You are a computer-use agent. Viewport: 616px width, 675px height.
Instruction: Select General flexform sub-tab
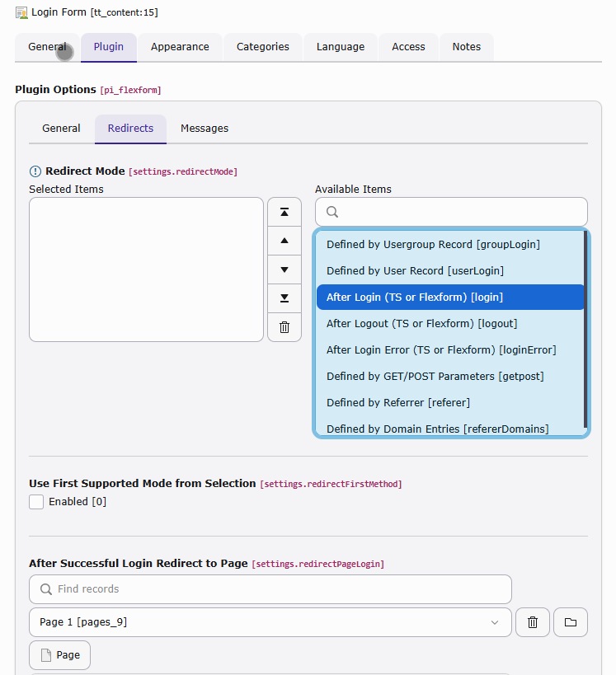pyautogui.click(x=61, y=129)
